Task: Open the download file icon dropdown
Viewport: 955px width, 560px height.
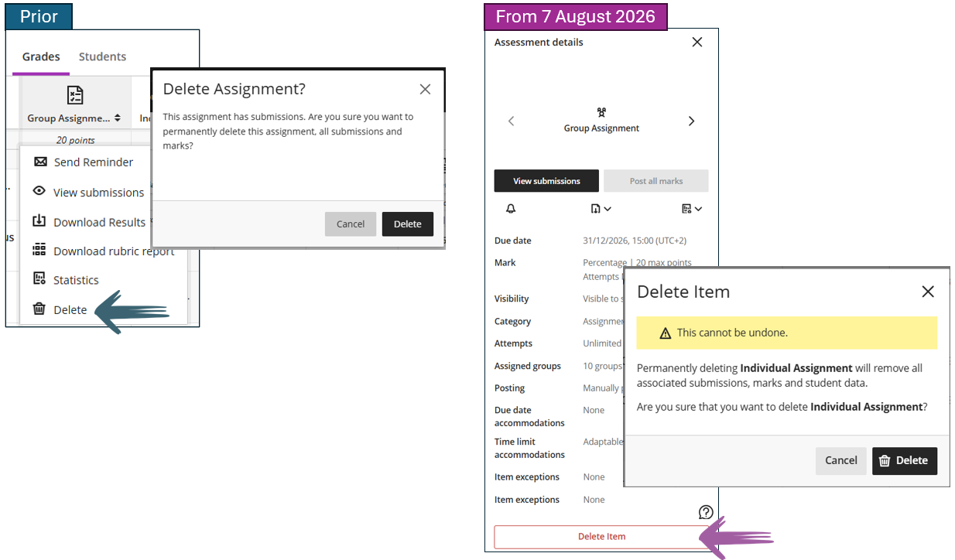Action: (x=601, y=209)
